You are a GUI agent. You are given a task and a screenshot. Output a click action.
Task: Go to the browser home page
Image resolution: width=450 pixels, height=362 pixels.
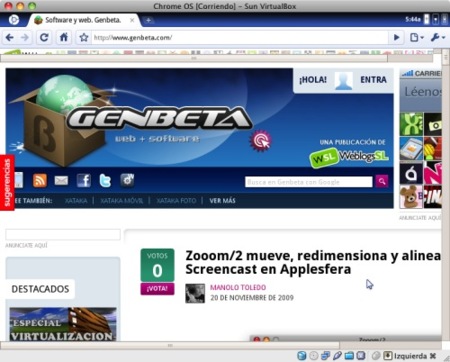pyautogui.click(x=64, y=37)
